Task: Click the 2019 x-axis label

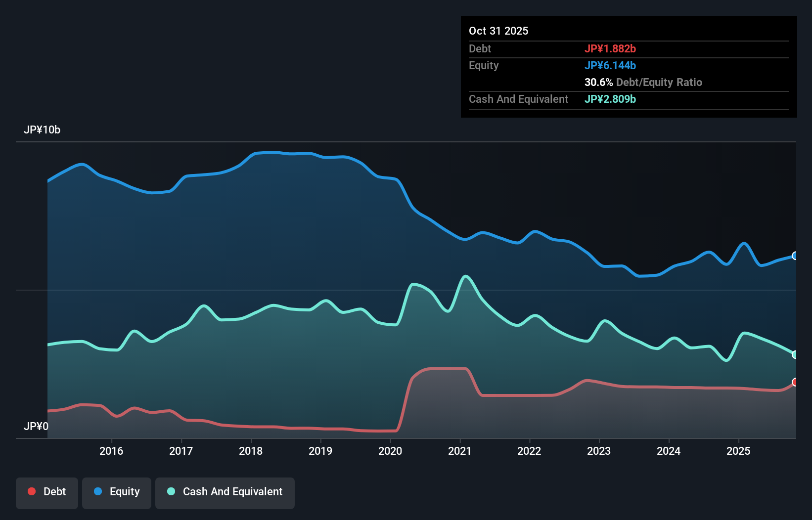Action: click(320, 451)
